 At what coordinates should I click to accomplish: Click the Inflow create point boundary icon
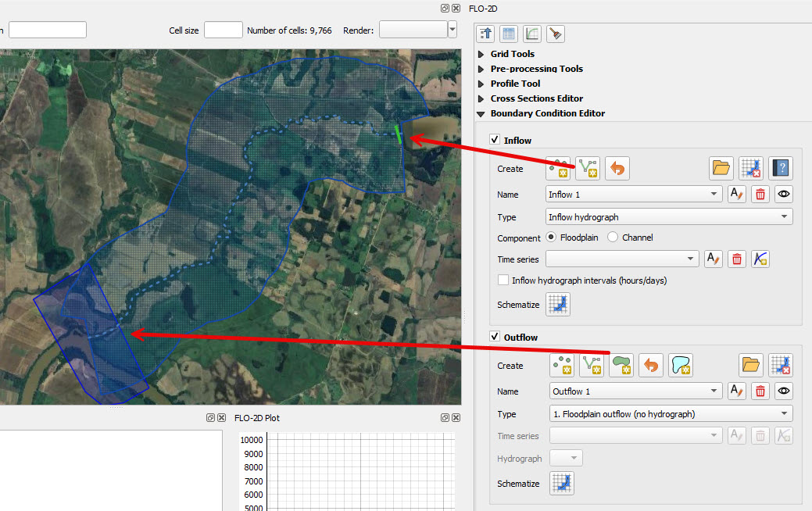pyautogui.click(x=557, y=168)
